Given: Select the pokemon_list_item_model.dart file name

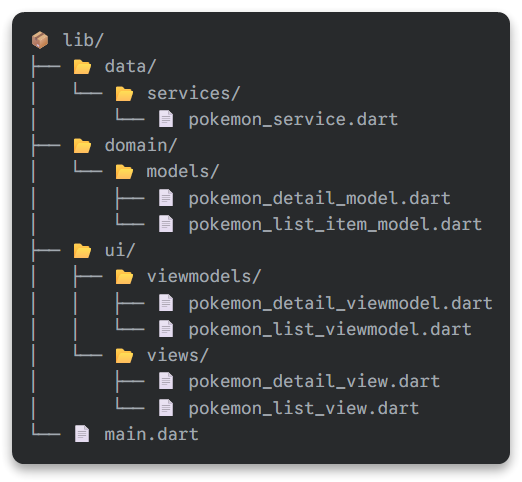Looking at the screenshot, I should click(335, 225).
